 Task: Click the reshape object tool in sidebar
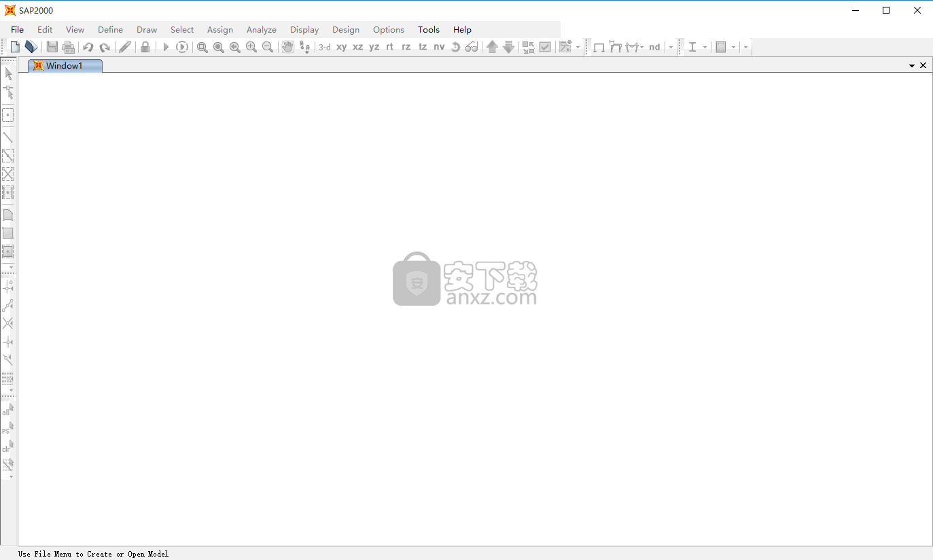tap(8, 92)
